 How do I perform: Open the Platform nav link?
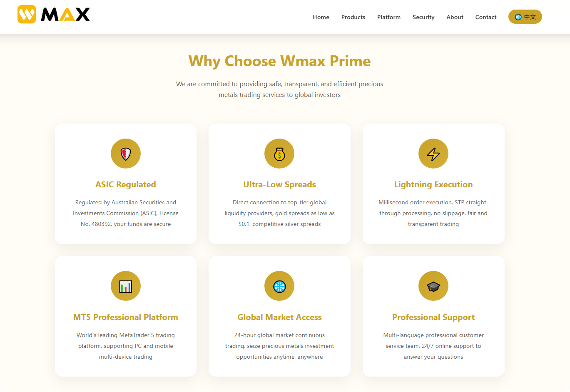(x=389, y=17)
